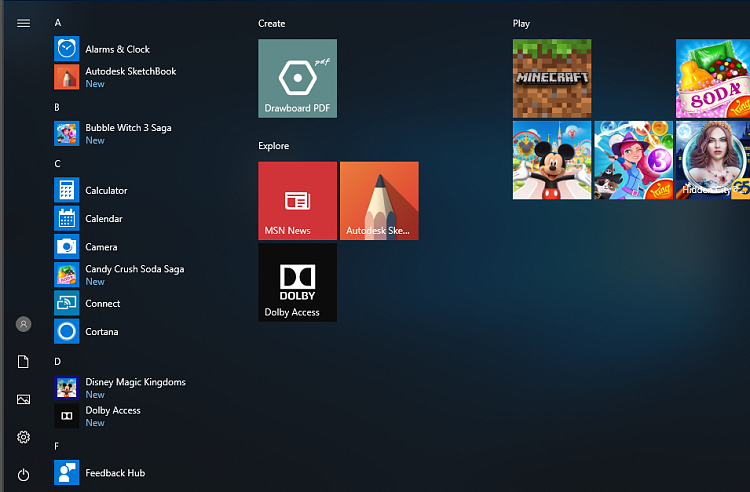Image resolution: width=750 pixels, height=492 pixels.
Task: Launch the Minecraft tile
Action: [552, 78]
